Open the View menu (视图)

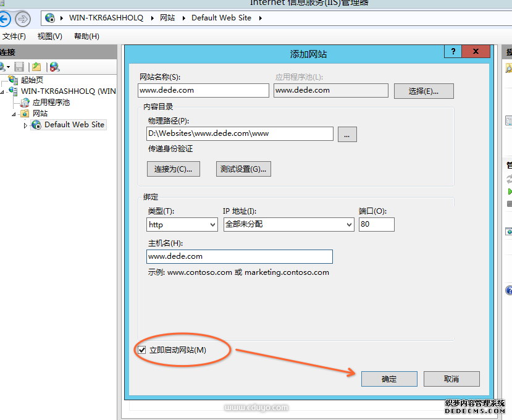[49, 36]
